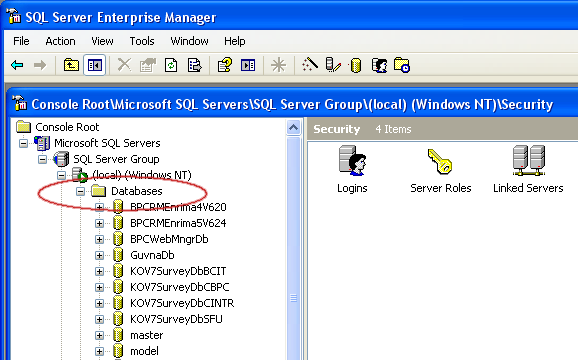The image size is (578, 360).
Task: Expand the model database node
Action: click(99, 352)
